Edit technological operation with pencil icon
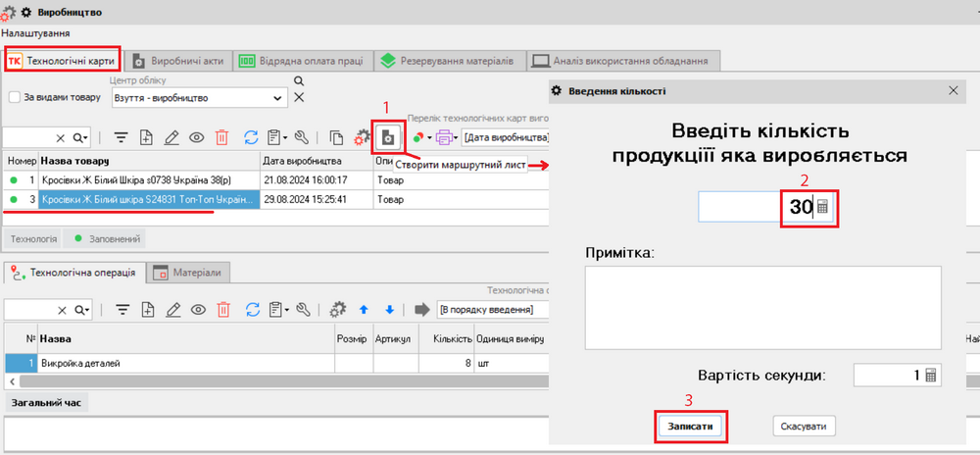 click(171, 309)
